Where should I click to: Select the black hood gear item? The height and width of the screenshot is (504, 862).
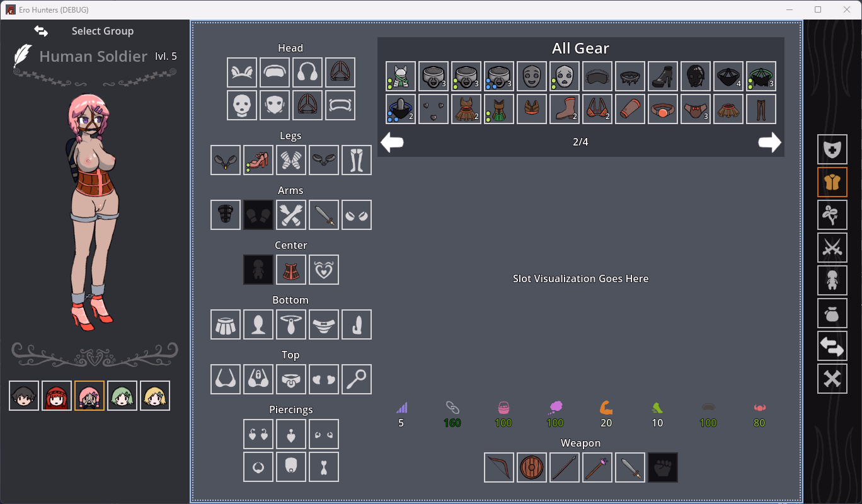point(696,76)
